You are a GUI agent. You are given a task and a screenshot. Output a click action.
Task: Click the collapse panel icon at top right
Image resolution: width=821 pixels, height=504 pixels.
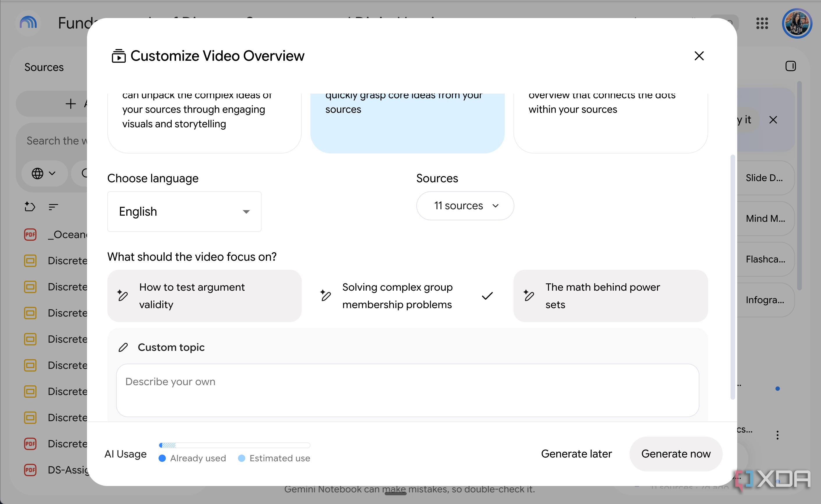click(x=790, y=66)
